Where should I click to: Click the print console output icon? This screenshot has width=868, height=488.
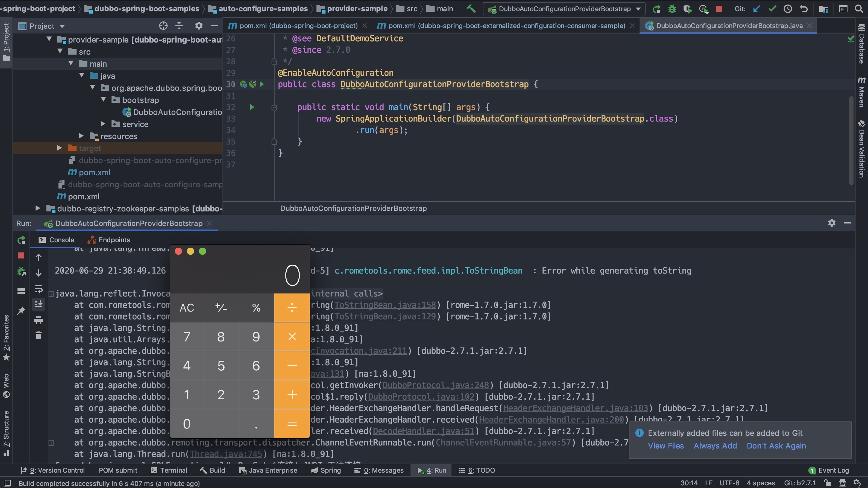point(38,320)
